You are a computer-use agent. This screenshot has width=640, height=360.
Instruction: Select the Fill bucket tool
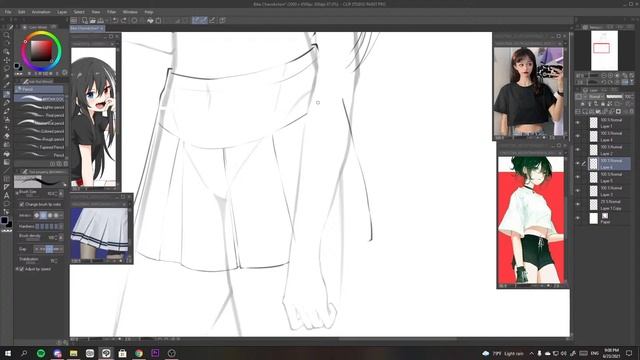(x=7, y=154)
